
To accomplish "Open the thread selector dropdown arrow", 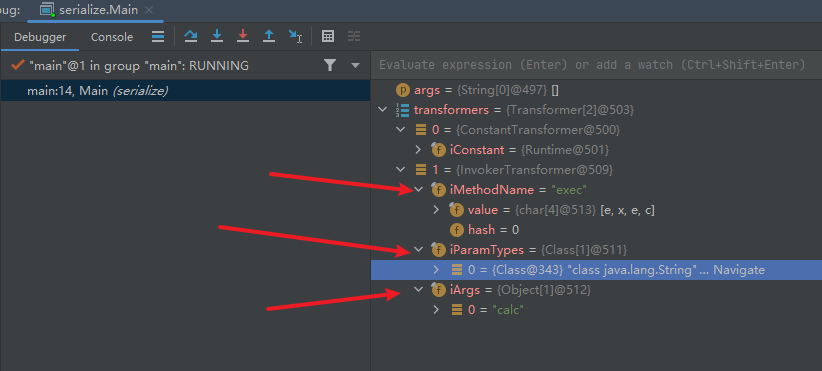I will (x=355, y=66).
